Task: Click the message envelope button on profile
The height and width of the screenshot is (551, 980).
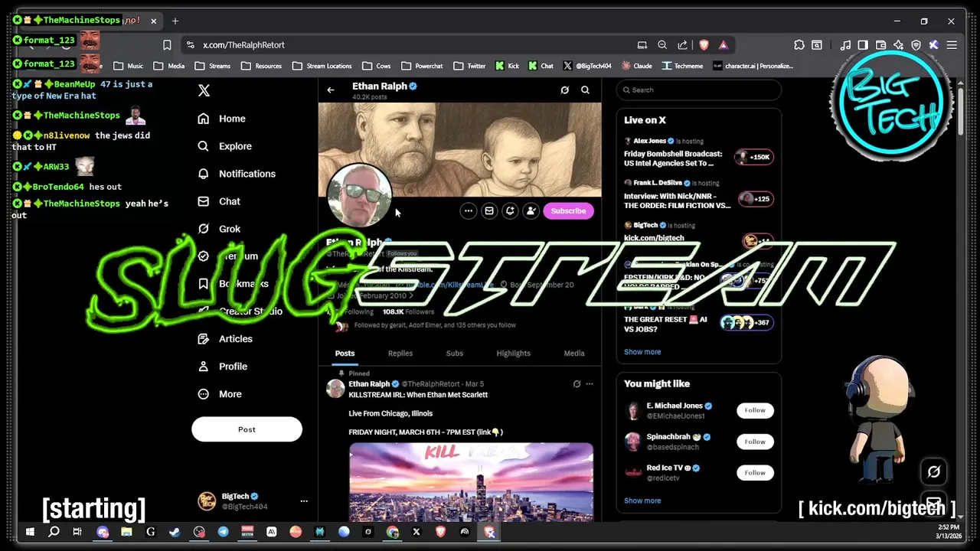Action: coord(489,211)
